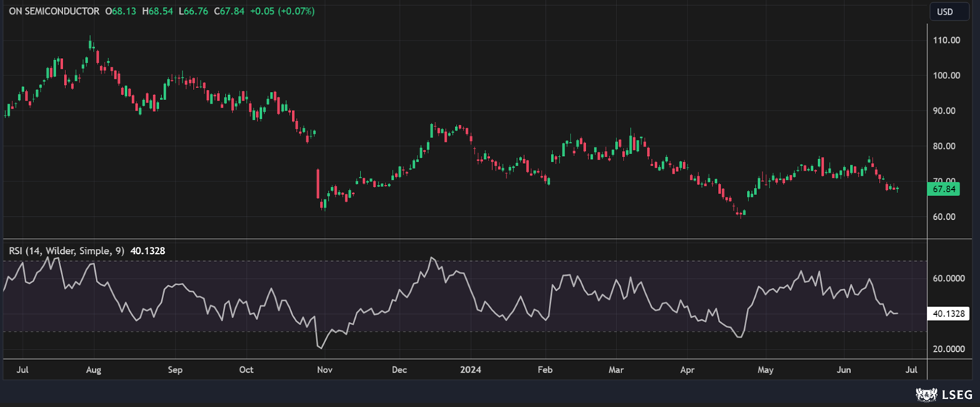Click the green 67.84 price tag on axis

[x=944, y=189]
